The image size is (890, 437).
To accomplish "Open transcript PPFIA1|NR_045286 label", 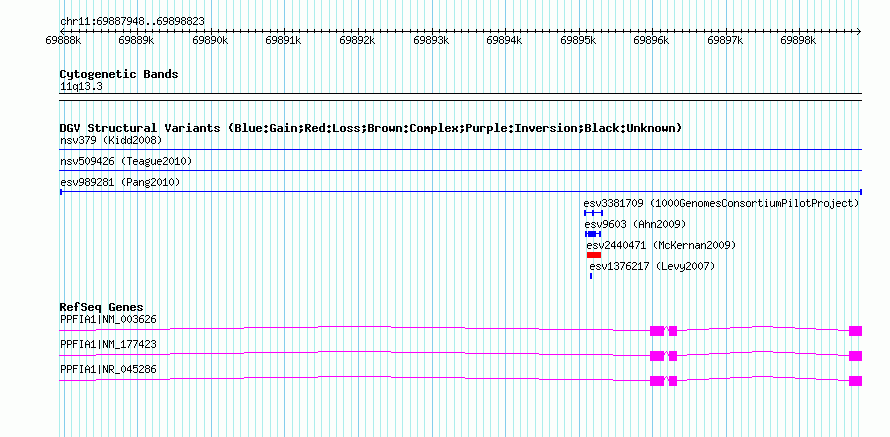I will [x=108, y=369].
